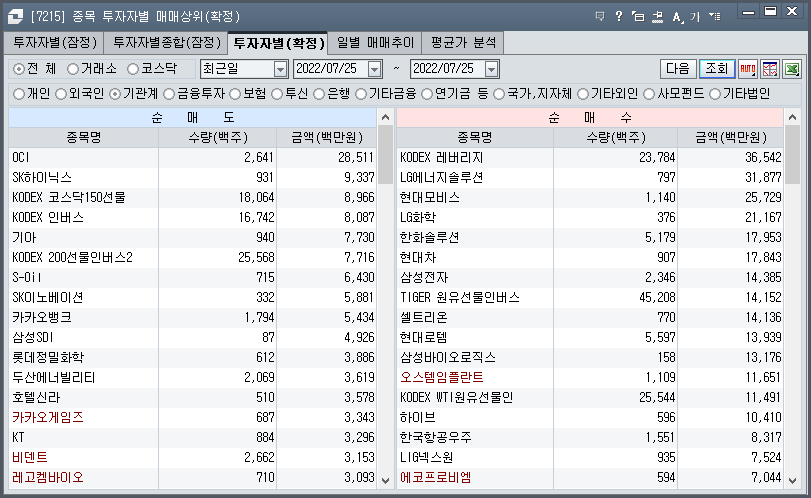The height and width of the screenshot is (498, 811).
Task: Click the 순매수 table scrollbar thumb
Action: (x=792, y=154)
